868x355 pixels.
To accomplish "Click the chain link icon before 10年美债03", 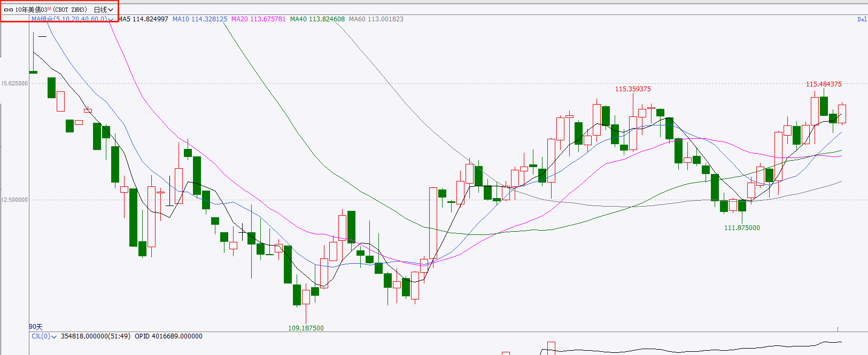I will (x=9, y=10).
